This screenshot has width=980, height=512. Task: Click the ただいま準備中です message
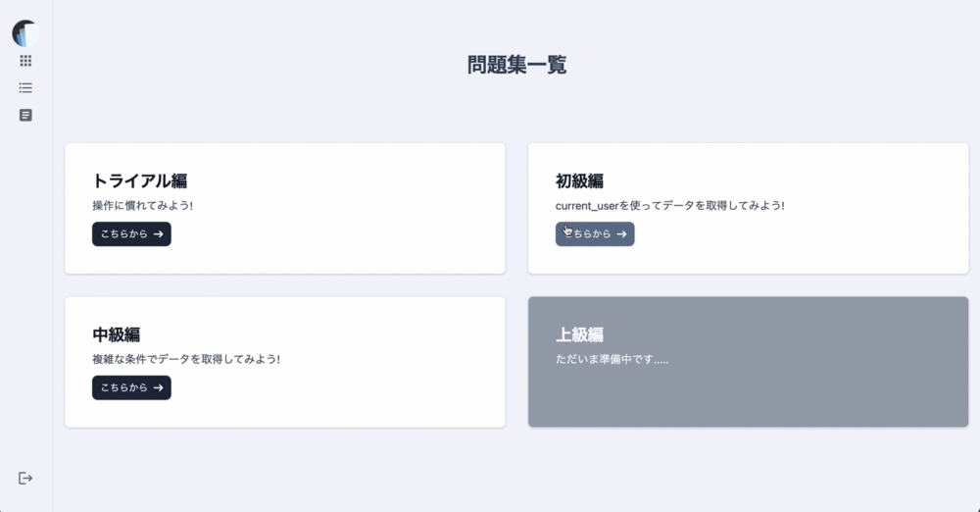click(612, 359)
